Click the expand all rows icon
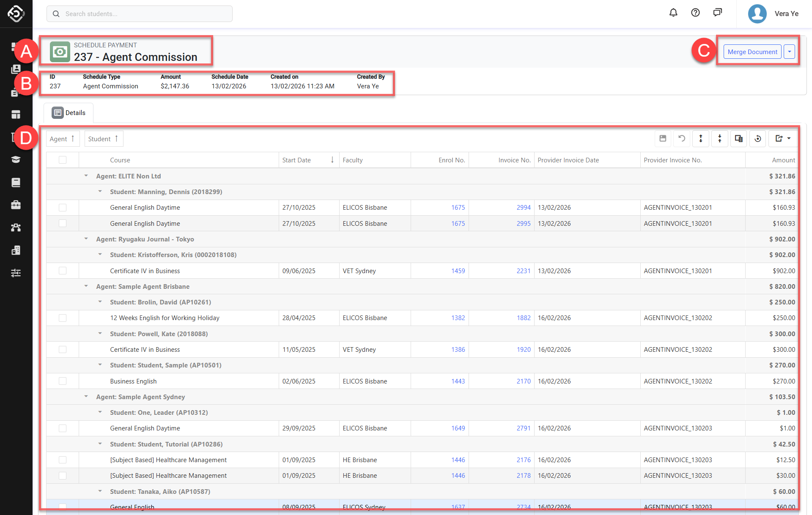Image resolution: width=812 pixels, height=515 pixels. 701,139
